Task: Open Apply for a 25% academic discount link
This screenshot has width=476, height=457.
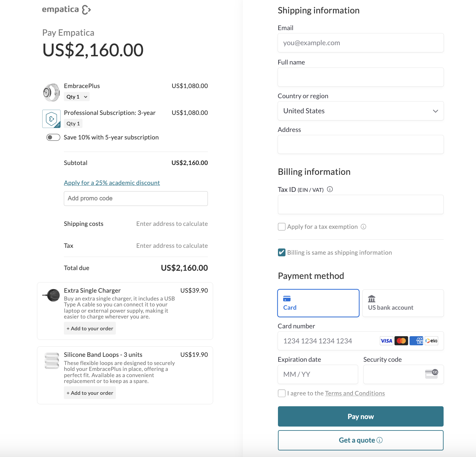Action: click(112, 183)
